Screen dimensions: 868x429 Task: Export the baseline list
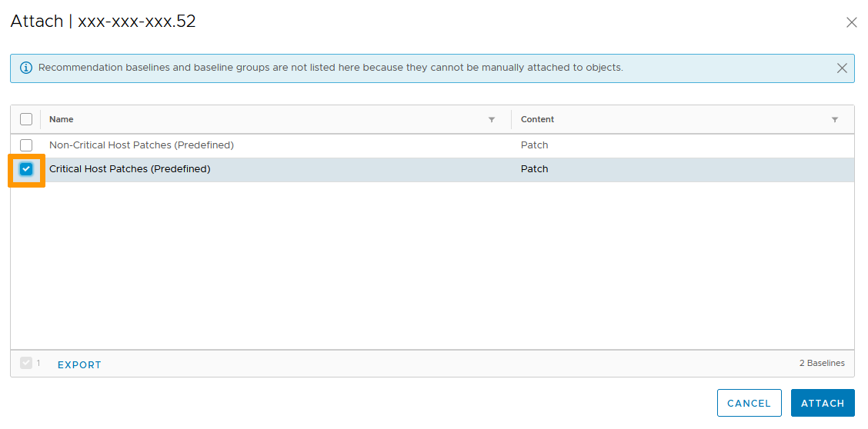click(79, 364)
